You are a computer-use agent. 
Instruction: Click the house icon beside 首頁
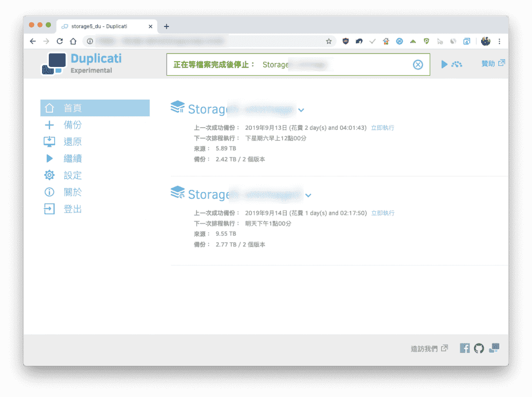click(x=49, y=108)
